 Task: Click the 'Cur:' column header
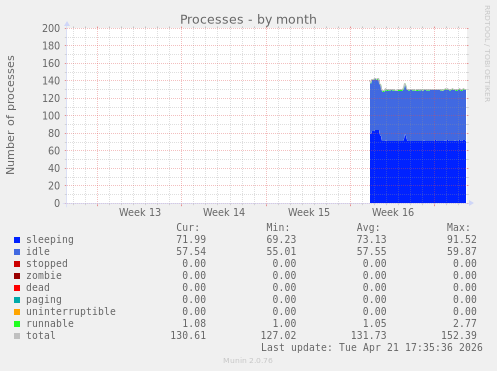[x=188, y=228]
